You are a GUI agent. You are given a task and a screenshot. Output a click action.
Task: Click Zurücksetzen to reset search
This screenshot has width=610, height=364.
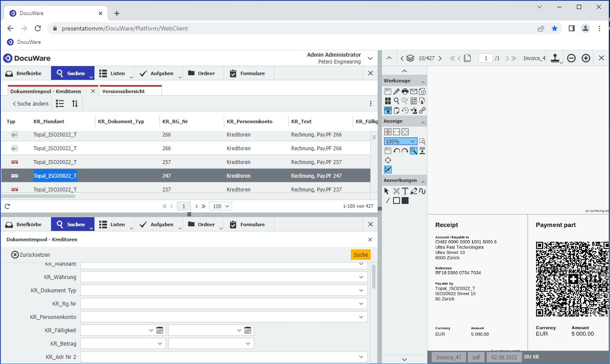(30, 255)
